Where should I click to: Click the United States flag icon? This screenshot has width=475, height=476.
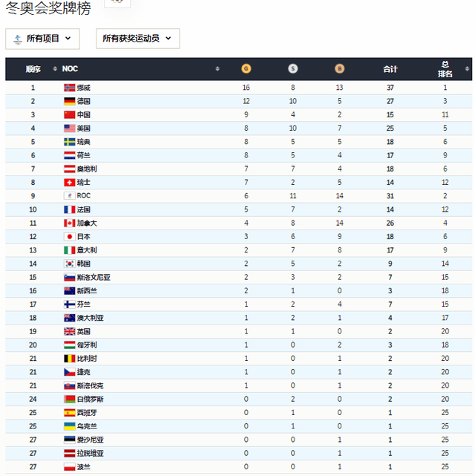pyautogui.click(x=70, y=128)
